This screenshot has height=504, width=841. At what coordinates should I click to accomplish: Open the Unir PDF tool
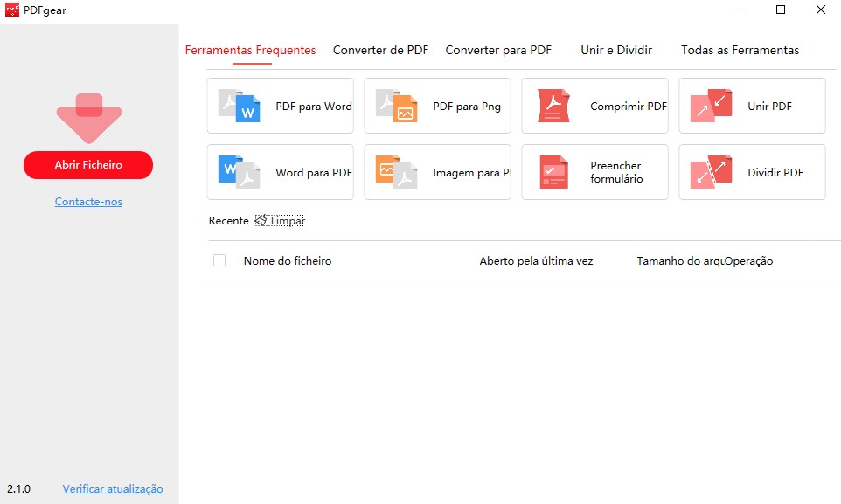(x=751, y=105)
